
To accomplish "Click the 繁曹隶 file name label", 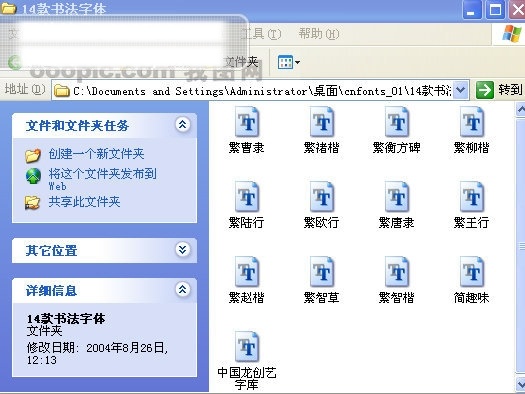I will (247, 148).
